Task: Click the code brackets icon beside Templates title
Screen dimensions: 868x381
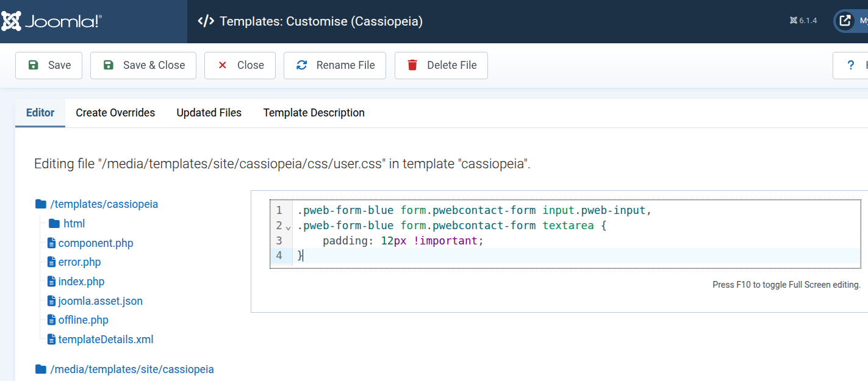Action: coord(206,21)
